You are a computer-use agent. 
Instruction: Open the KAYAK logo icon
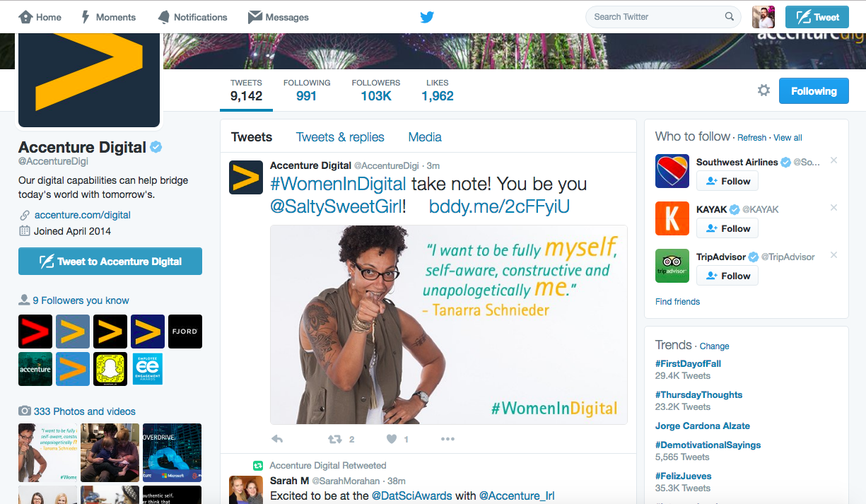(x=672, y=218)
